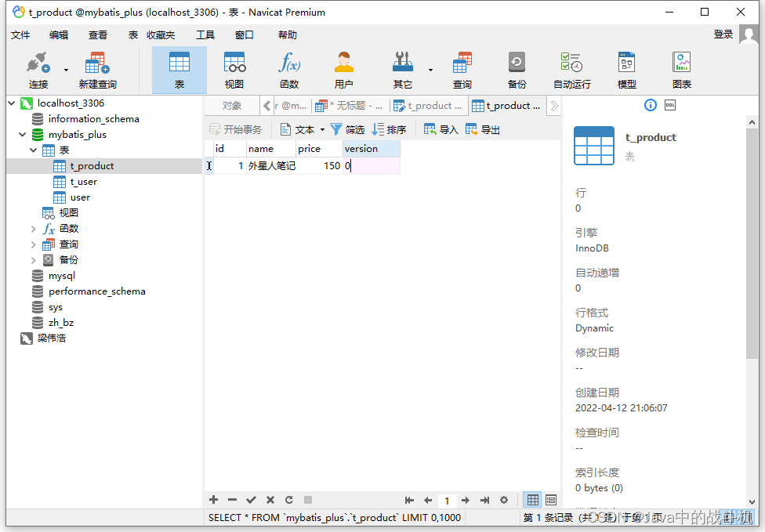Show the DDL panel icon
The height and width of the screenshot is (532, 765).
[670, 105]
